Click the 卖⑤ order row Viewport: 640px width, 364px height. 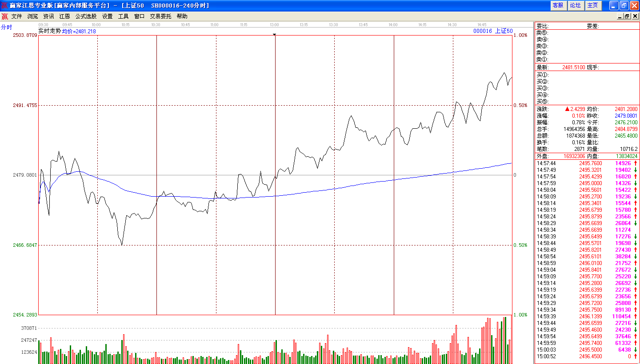pos(587,33)
